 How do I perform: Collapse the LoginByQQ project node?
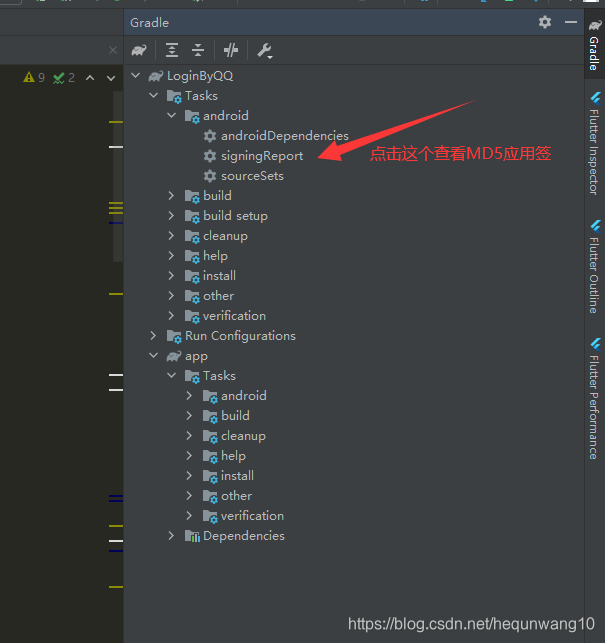point(136,75)
